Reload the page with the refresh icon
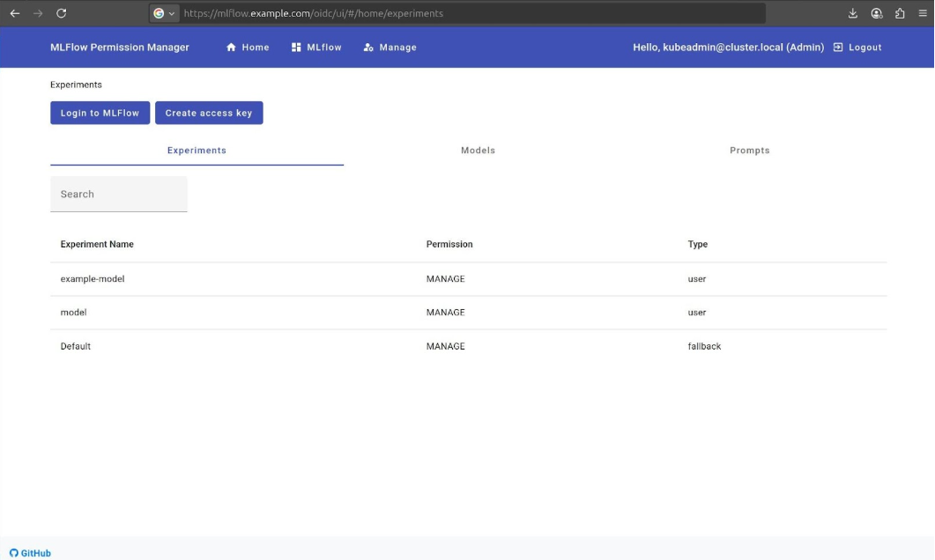935x560 pixels. tap(60, 13)
